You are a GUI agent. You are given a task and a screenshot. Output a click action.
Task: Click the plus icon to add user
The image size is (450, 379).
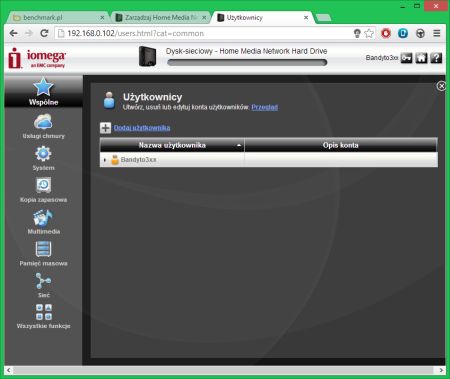(x=105, y=128)
